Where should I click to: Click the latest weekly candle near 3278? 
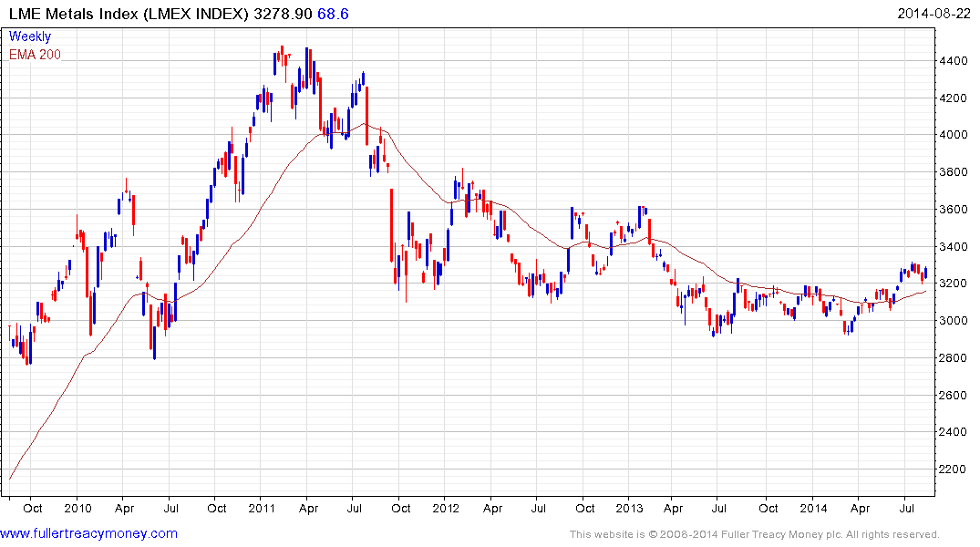click(x=925, y=273)
